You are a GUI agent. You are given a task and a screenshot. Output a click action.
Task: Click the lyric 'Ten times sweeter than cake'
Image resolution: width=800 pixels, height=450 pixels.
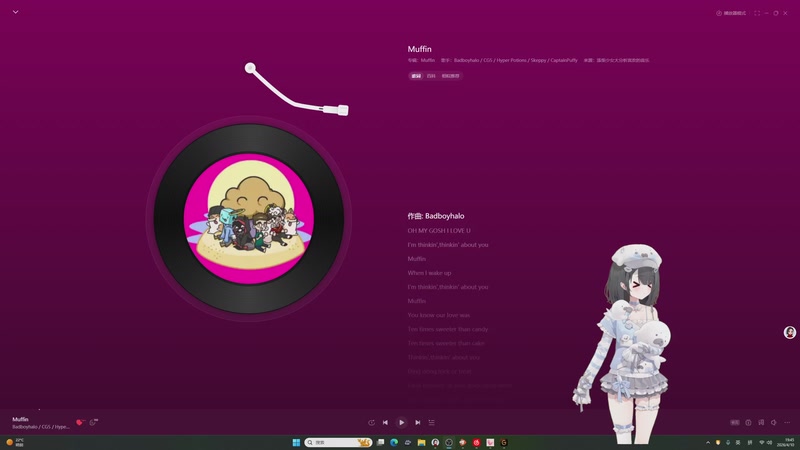click(x=446, y=343)
